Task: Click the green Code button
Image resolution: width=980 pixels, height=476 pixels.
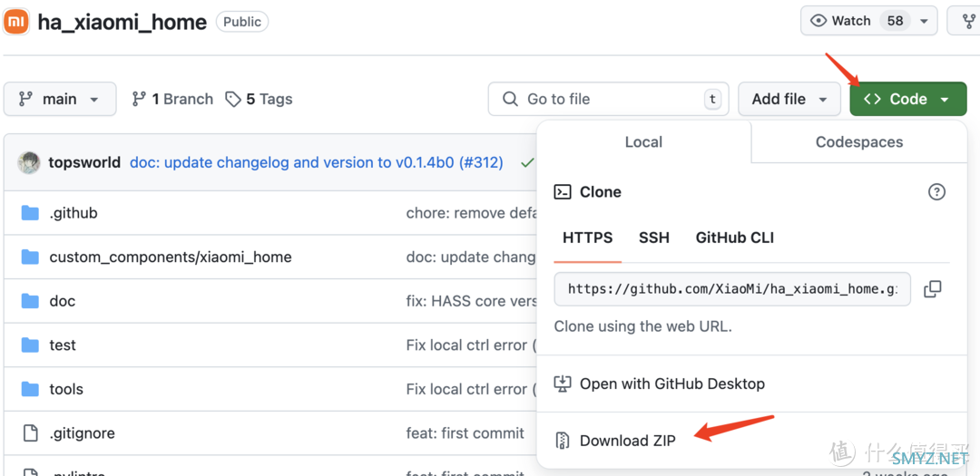Action: [x=908, y=99]
